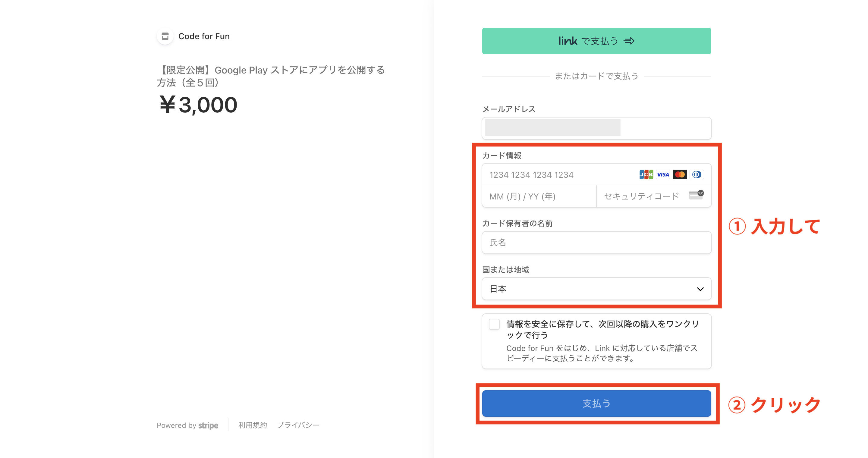Click the Diners Club card icon
The image size is (868, 458).
(x=697, y=174)
